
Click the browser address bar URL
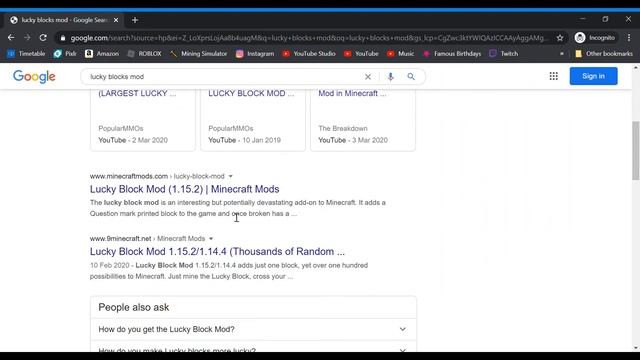(x=308, y=38)
